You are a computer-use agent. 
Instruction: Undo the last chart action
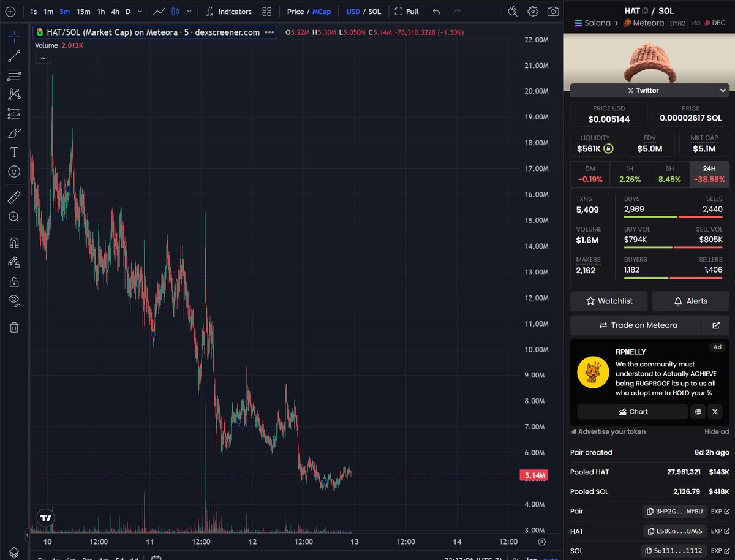point(436,12)
